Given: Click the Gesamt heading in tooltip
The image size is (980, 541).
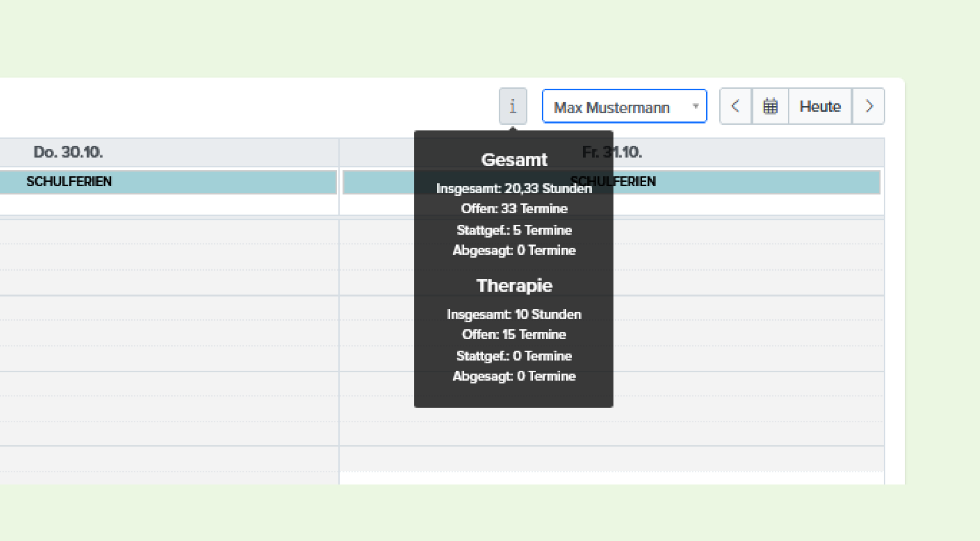Looking at the screenshot, I should [514, 160].
